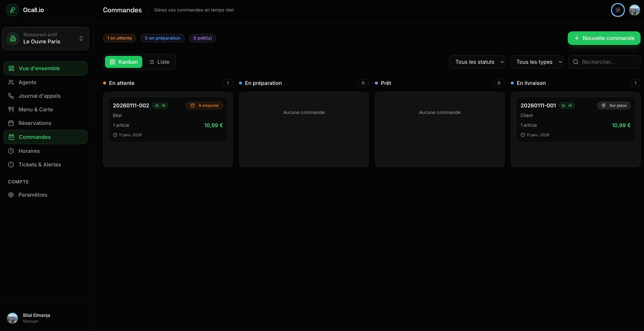Open Tickets & Alertes alert icon

[11, 165]
